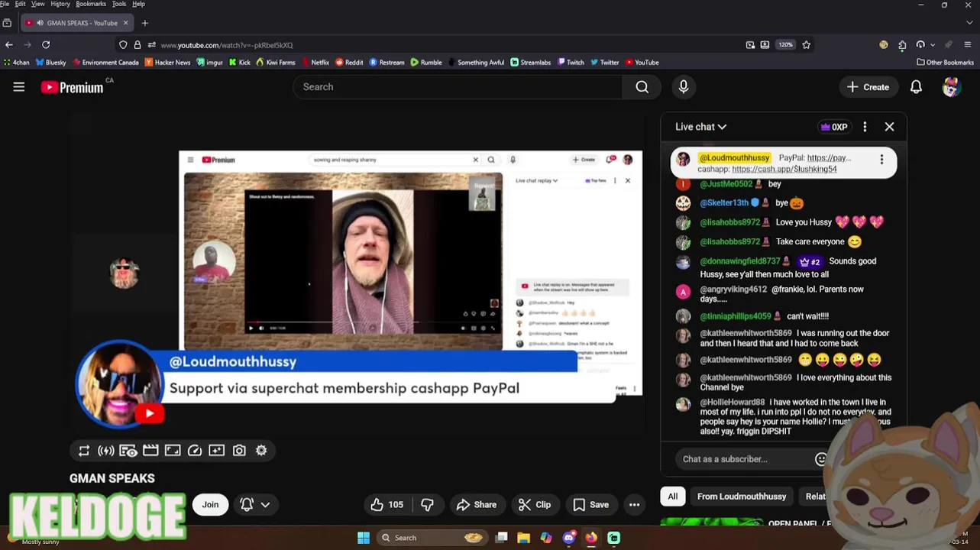980x550 pixels.
Task: Dislike the video with thumbs down
Action: click(x=428, y=504)
